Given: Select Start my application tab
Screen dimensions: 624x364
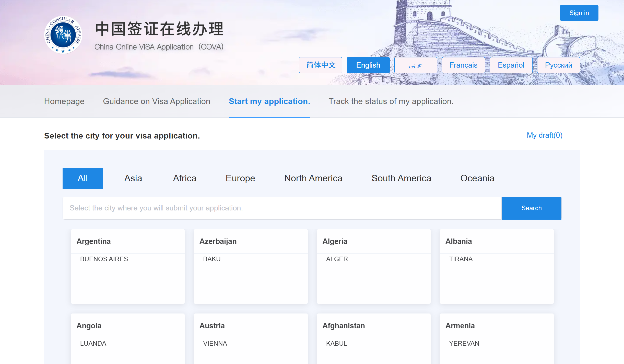Looking at the screenshot, I should pyautogui.click(x=269, y=101).
